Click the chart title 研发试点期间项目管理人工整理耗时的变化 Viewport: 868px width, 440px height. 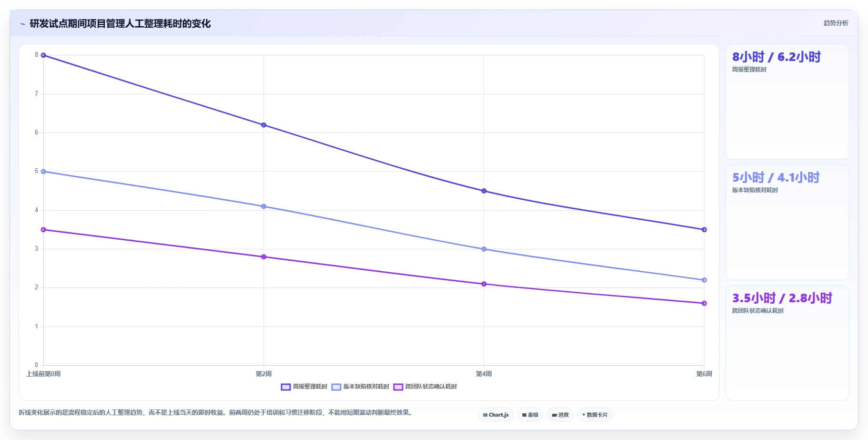point(120,23)
